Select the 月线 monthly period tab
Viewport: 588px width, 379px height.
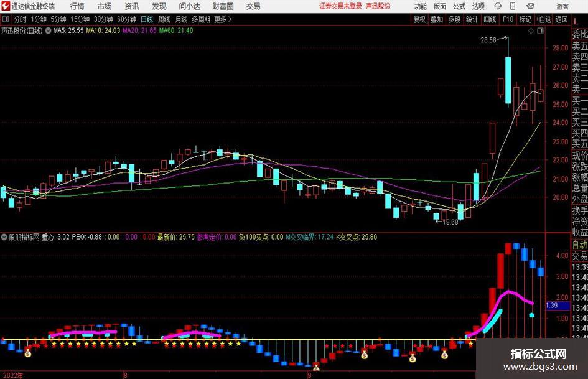point(181,19)
